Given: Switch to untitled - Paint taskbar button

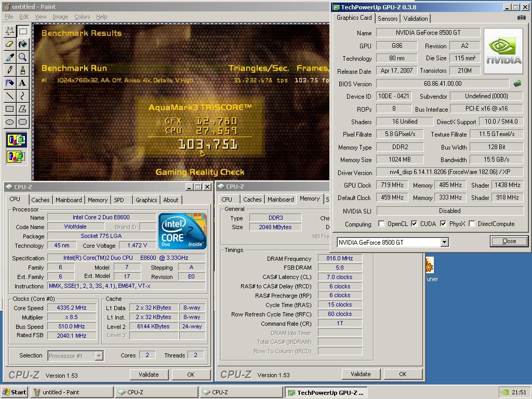Looking at the screenshot, I should click(x=72, y=392).
